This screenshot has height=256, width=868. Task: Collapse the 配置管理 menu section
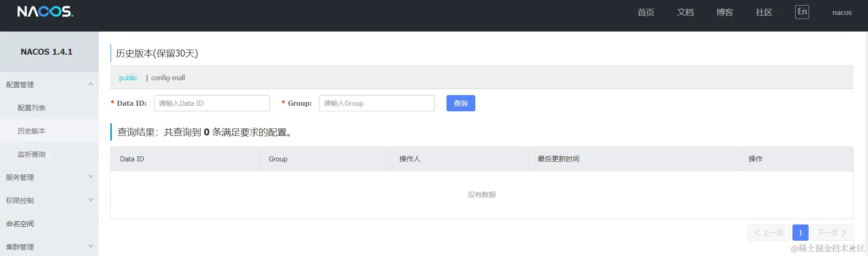(x=49, y=84)
